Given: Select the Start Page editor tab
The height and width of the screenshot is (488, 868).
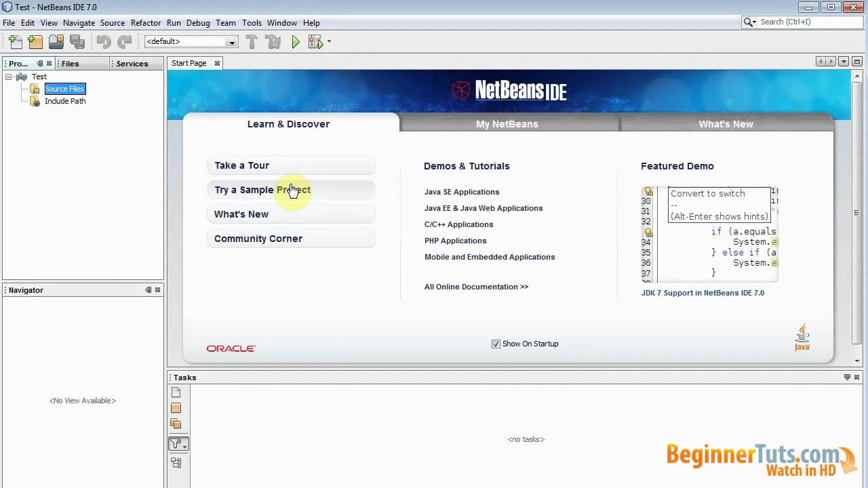Looking at the screenshot, I should click(x=189, y=63).
